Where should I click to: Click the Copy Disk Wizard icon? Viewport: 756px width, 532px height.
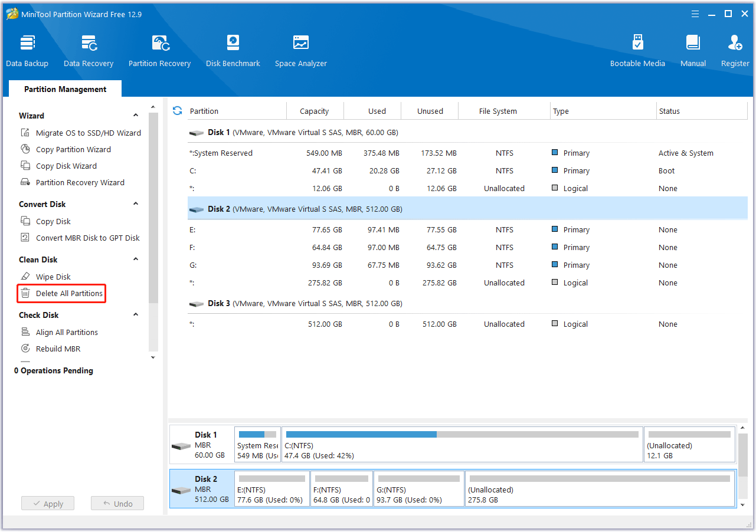point(25,166)
